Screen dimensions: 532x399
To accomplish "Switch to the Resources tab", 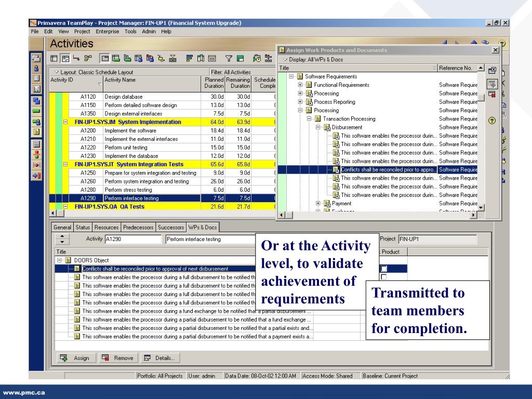I will coord(106,228).
